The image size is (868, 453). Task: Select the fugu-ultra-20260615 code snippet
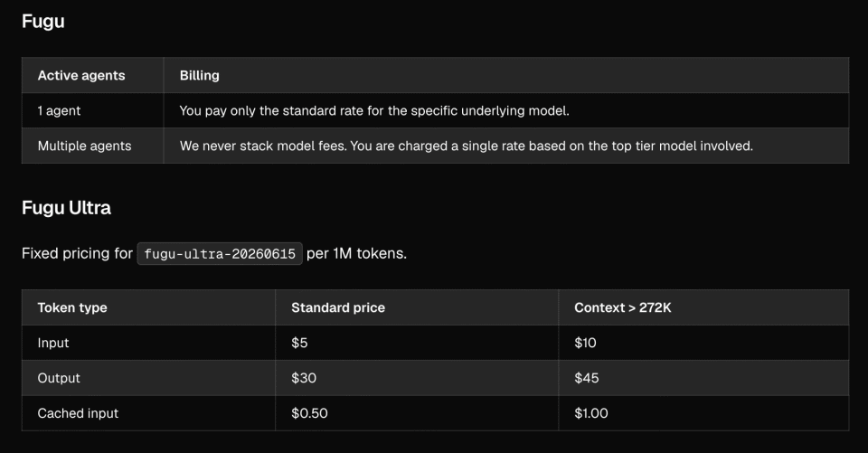tap(220, 254)
